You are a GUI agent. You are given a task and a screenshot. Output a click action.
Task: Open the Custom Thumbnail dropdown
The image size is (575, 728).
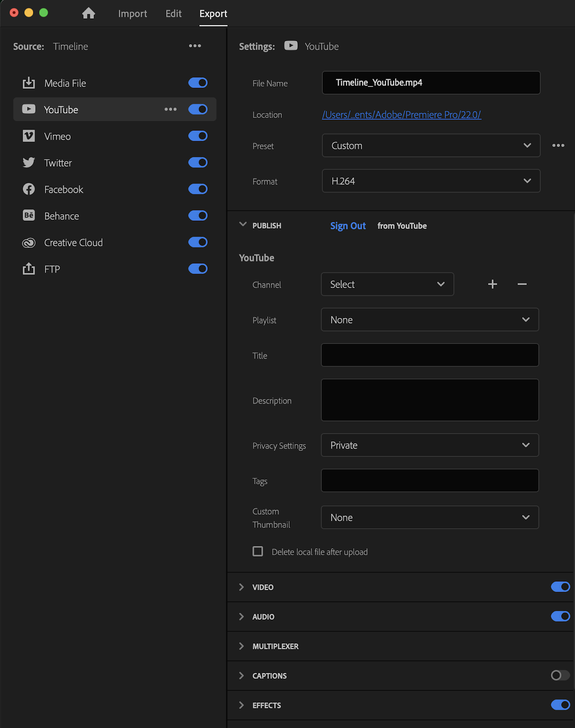coord(430,517)
